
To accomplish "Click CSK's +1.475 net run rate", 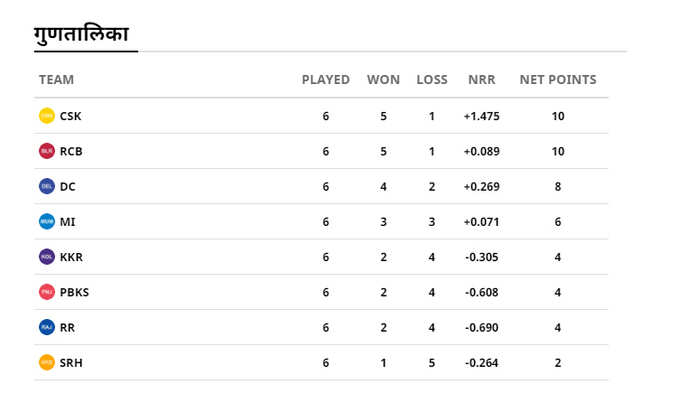I will [x=481, y=116].
